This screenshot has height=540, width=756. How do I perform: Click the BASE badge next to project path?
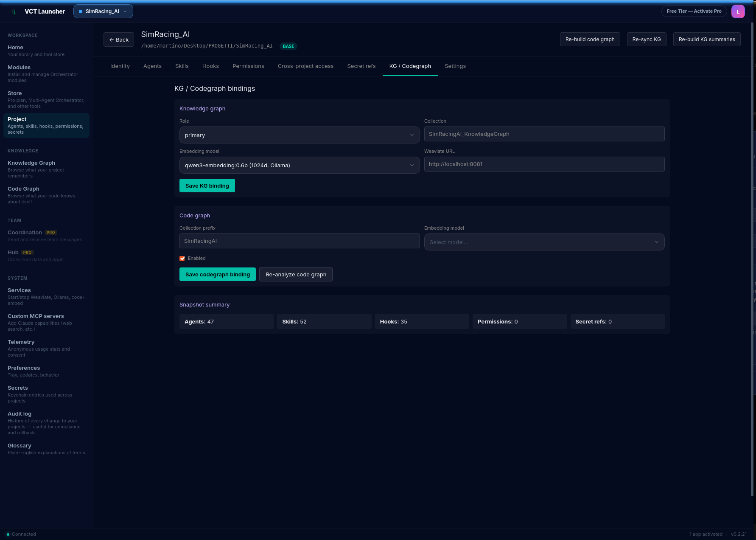[288, 46]
